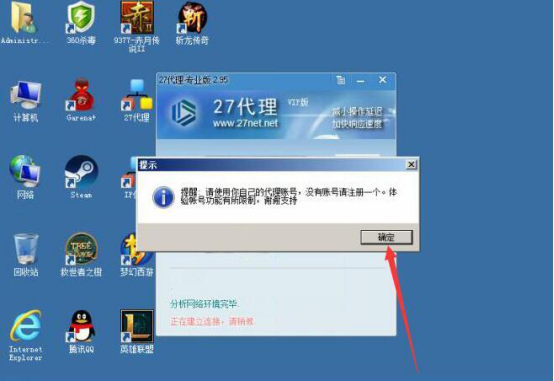554x381 pixels.
Task: Select the Internet Explorer icon
Action: click(x=25, y=335)
